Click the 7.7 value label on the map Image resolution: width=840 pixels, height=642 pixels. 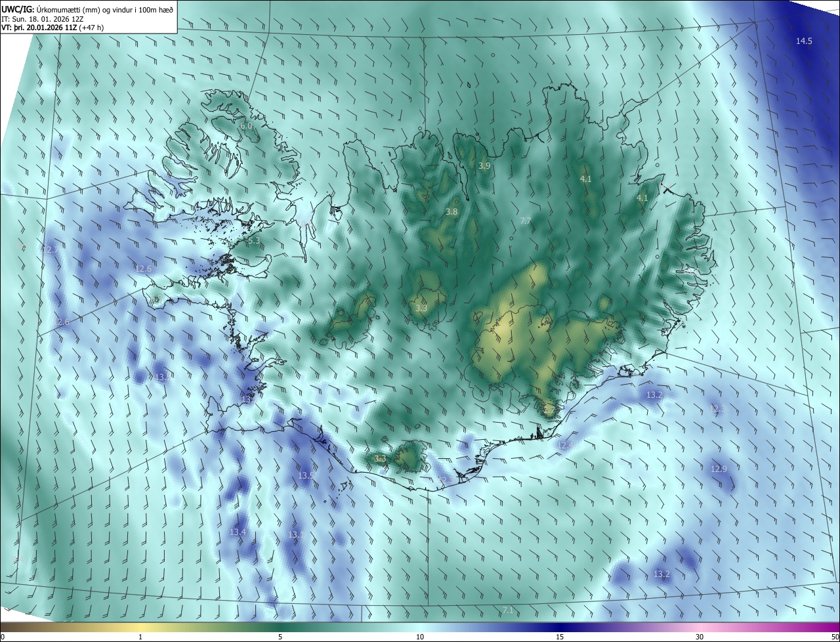(525, 221)
